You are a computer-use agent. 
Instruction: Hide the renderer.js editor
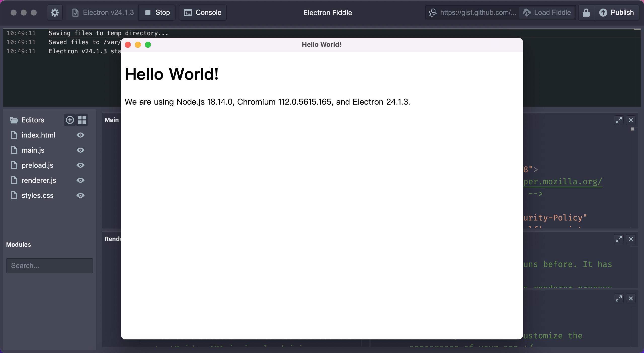click(80, 180)
